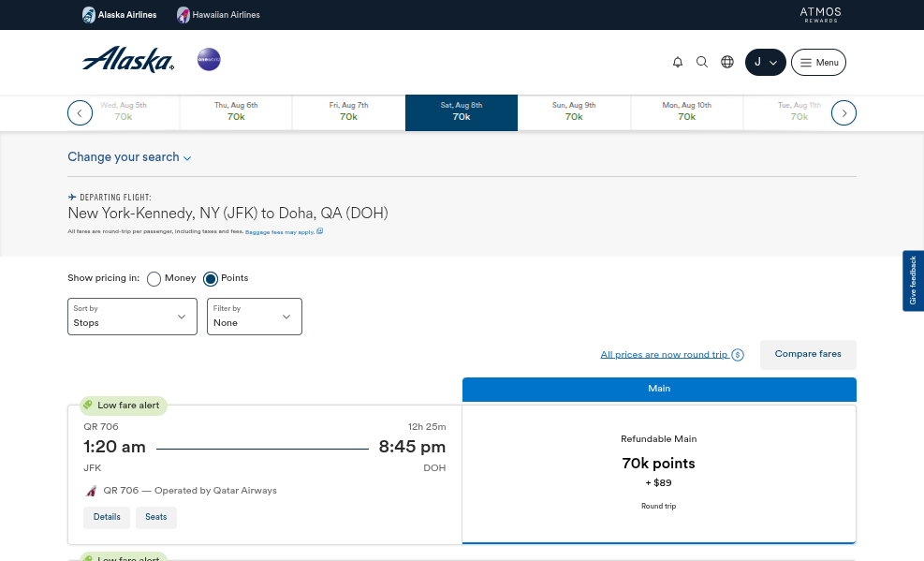Click the 1:20 am departure time

tap(115, 447)
